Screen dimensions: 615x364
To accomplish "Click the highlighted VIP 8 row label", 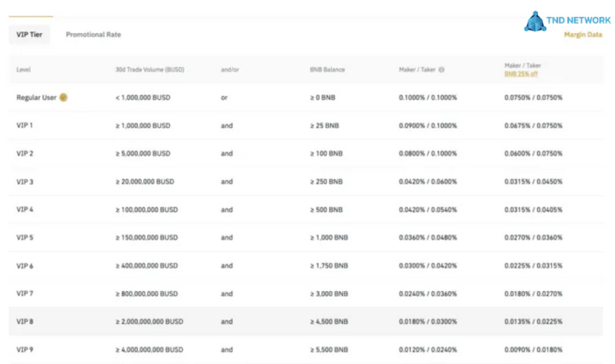I will click(25, 322).
